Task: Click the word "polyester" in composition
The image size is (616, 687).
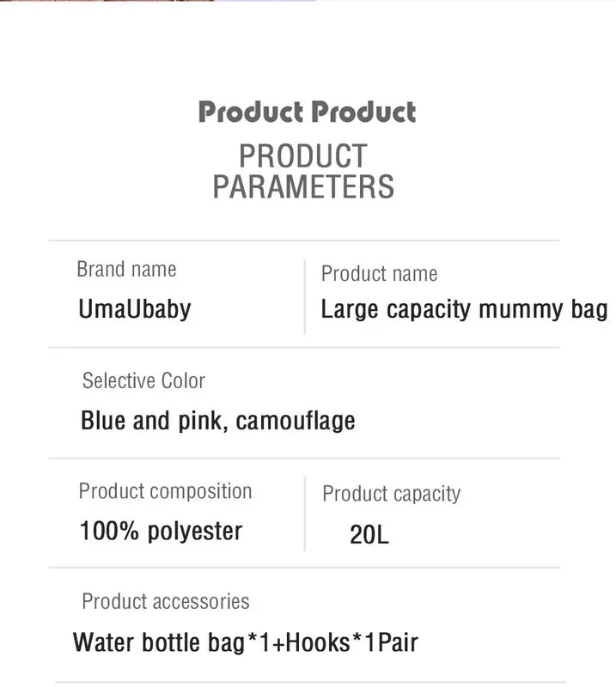Action: click(195, 532)
